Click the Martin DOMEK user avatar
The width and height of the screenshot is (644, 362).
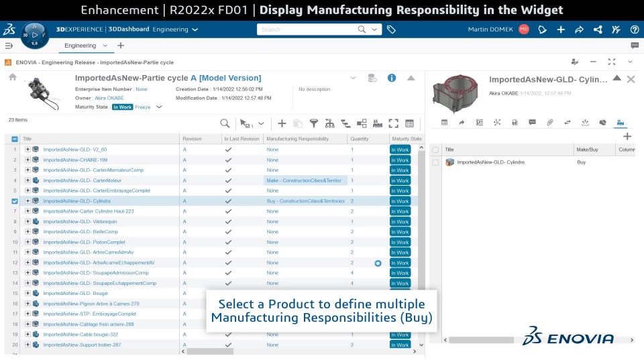(x=524, y=29)
